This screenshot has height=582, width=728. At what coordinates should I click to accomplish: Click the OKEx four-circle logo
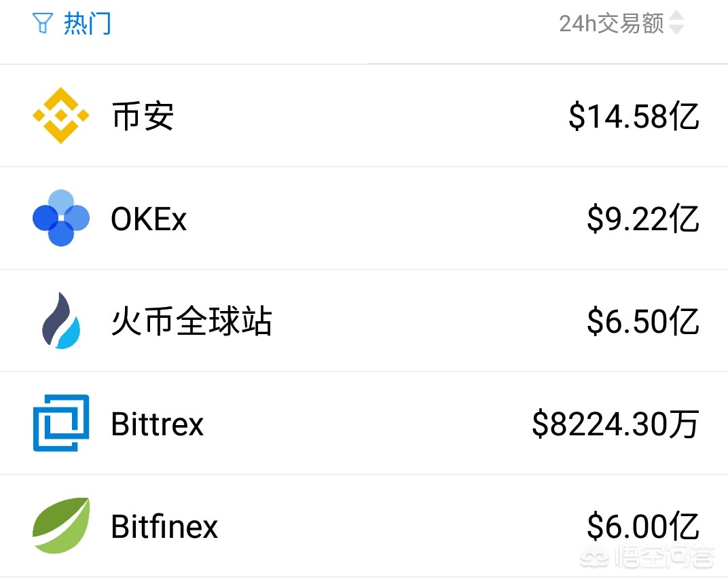(61, 218)
